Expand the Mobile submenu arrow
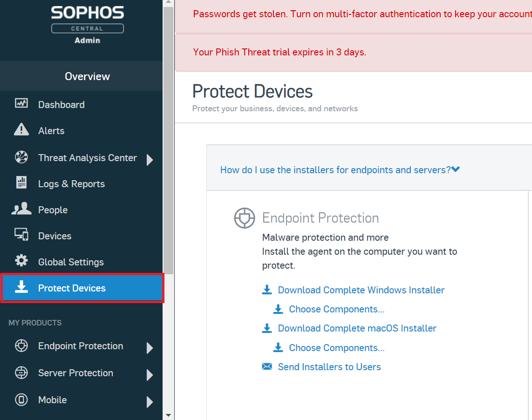Image resolution: width=532 pixels, height=420 pixels. click(150, 402)
